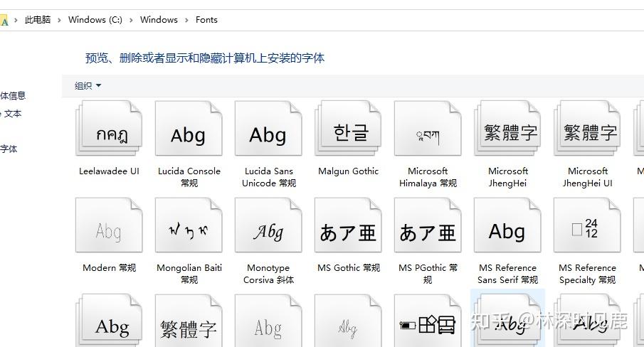Expand the chevron after Windows folder breadcrumb
The width and height of the screenshot is (644, 347).
coord(186,20)
